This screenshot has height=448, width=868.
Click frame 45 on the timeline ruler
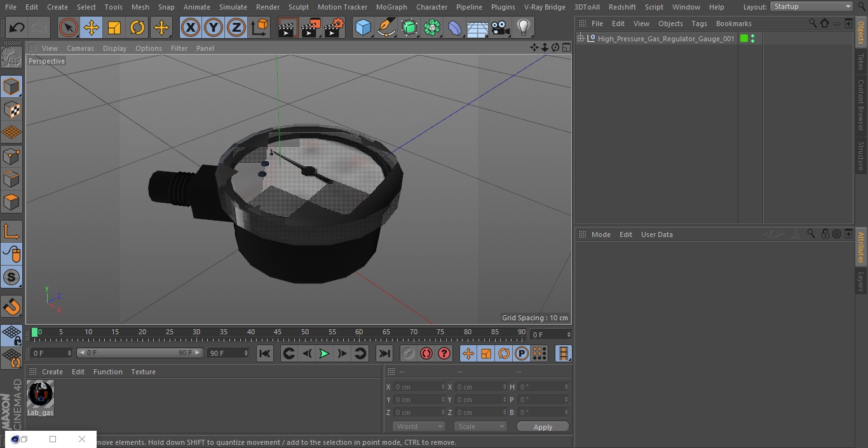[x=278, y=332]
